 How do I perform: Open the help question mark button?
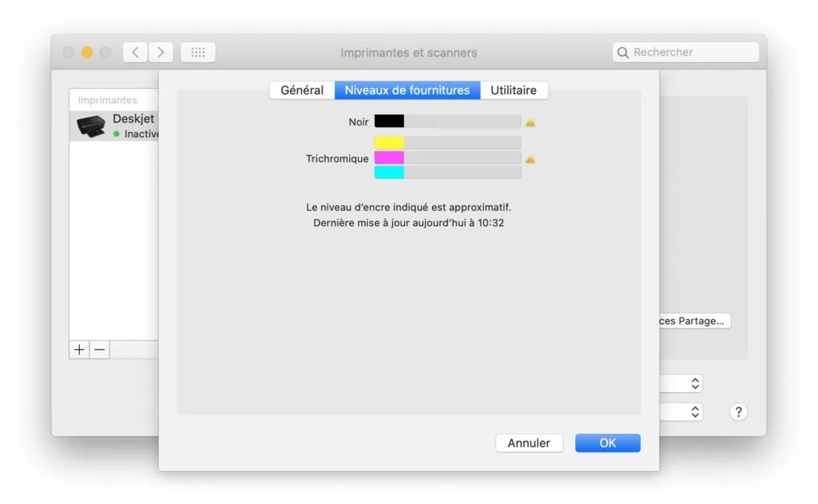(x=738, y=412)
